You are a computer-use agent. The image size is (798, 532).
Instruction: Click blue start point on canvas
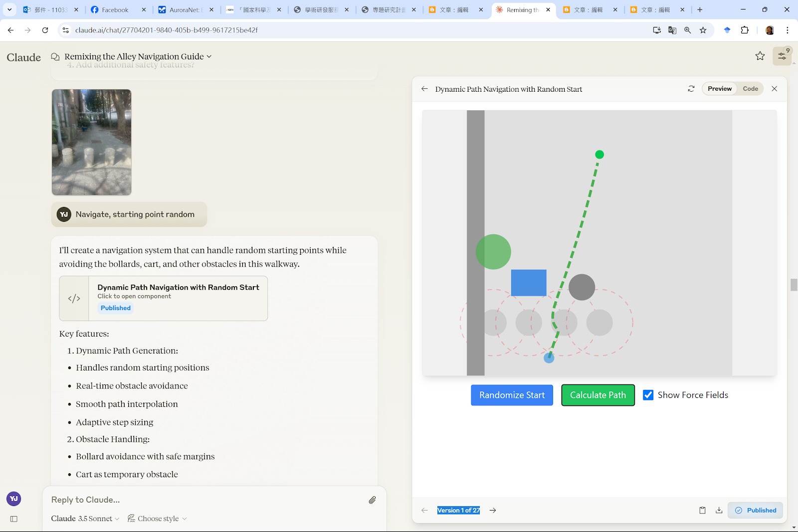[549, 357]
